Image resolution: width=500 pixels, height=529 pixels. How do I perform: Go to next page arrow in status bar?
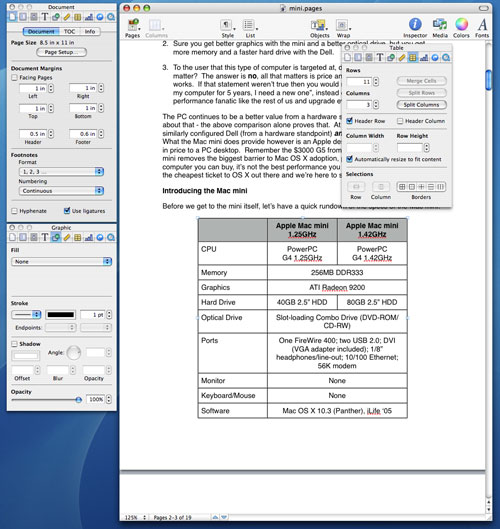224,517
